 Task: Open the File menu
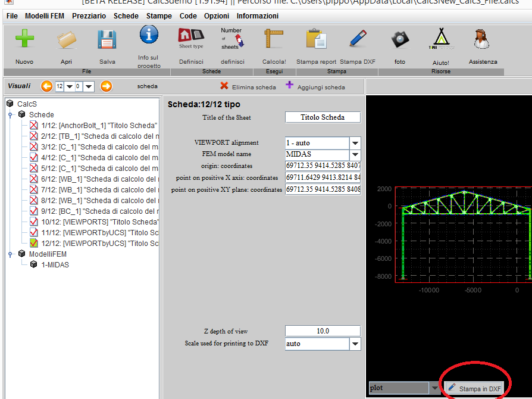click(12, 16)
